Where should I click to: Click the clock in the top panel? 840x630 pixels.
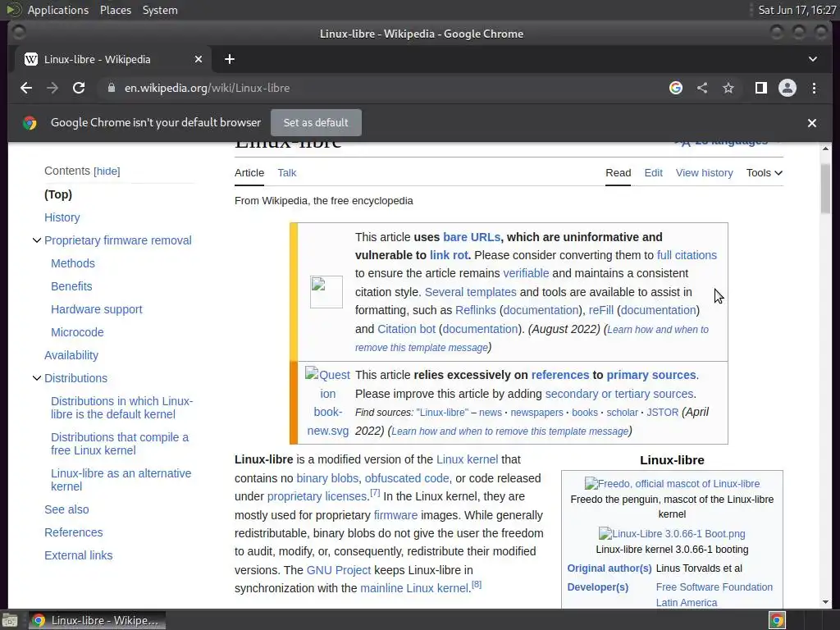coord(797,10)
